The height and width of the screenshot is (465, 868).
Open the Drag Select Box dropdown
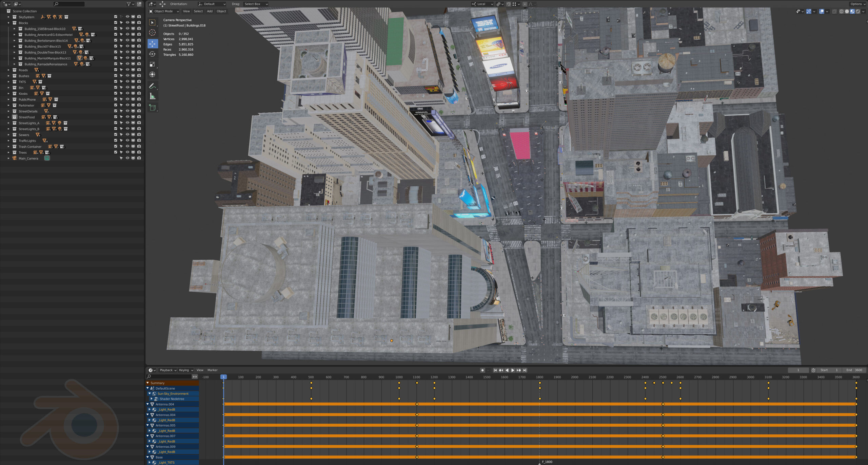pos(256,4)
